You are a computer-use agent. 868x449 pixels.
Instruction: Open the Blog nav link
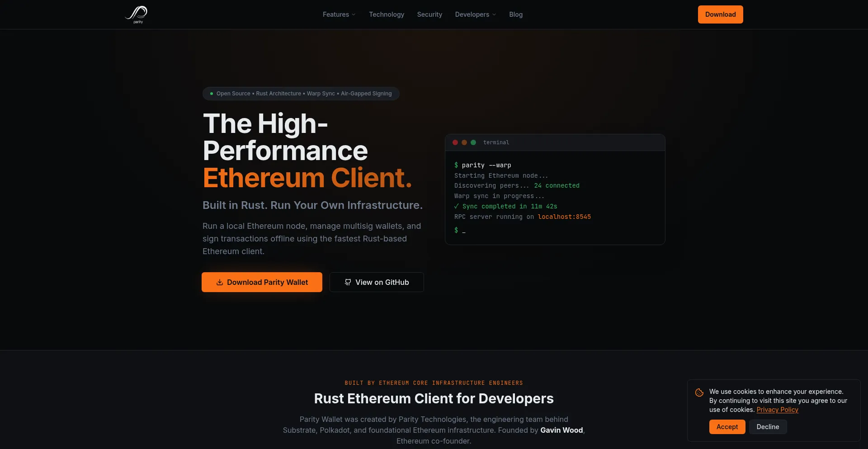[x=516, y=14]
